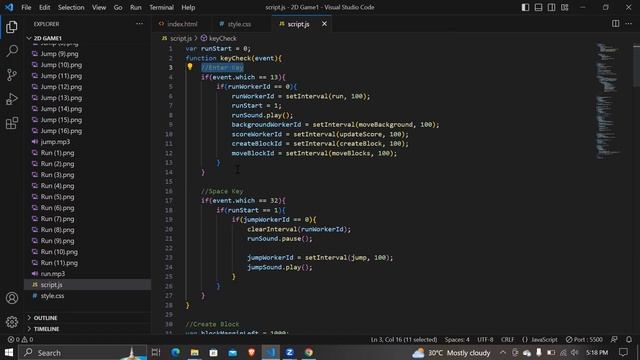Open Run (6).png in explorer
The width and height of the screenshot is (640, 360).
point(58,208)
